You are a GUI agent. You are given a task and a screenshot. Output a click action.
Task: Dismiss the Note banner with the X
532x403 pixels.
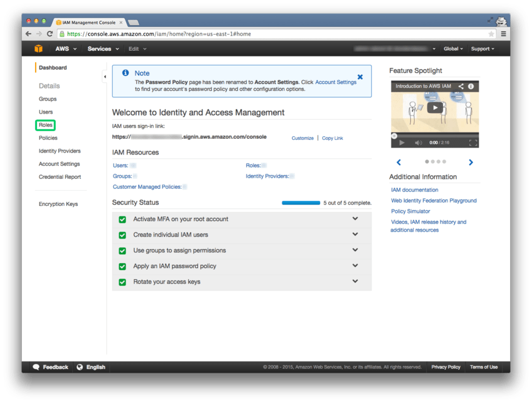[x=360, y=77]
